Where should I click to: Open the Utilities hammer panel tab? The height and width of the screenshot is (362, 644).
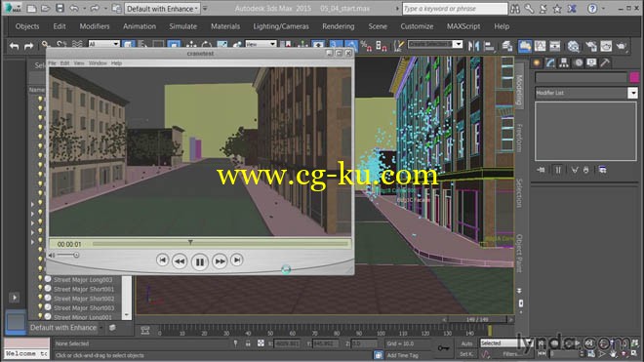coord(605,62)
